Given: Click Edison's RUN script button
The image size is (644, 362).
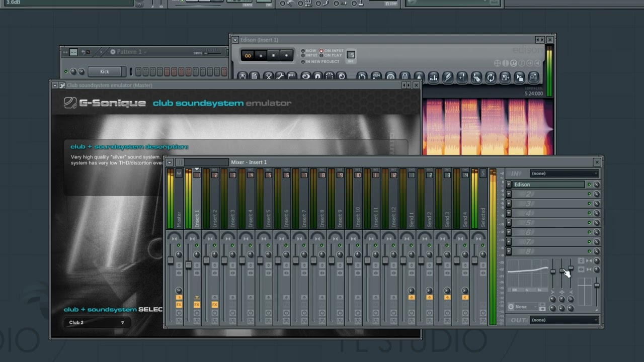Looking at the screenshot, I should point(376,76).
